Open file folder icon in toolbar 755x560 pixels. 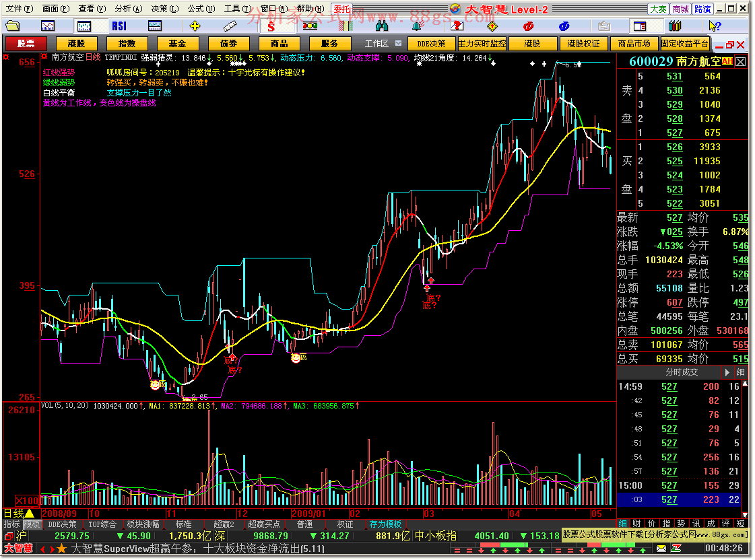coord(13,26)
